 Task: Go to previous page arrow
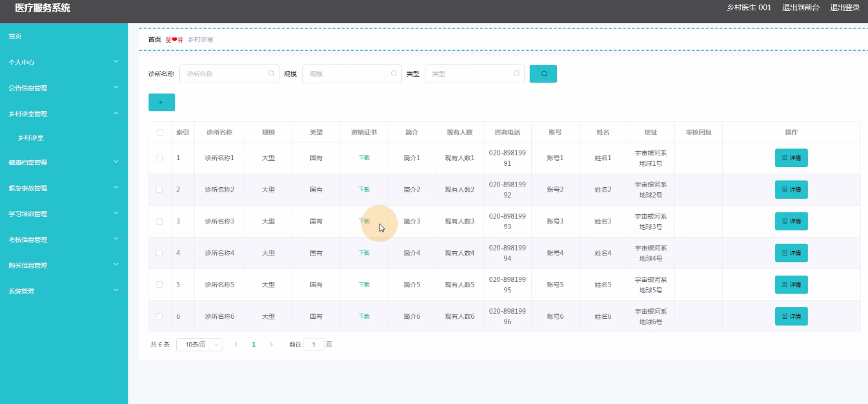pyautogui.click(x=236, y=345)
